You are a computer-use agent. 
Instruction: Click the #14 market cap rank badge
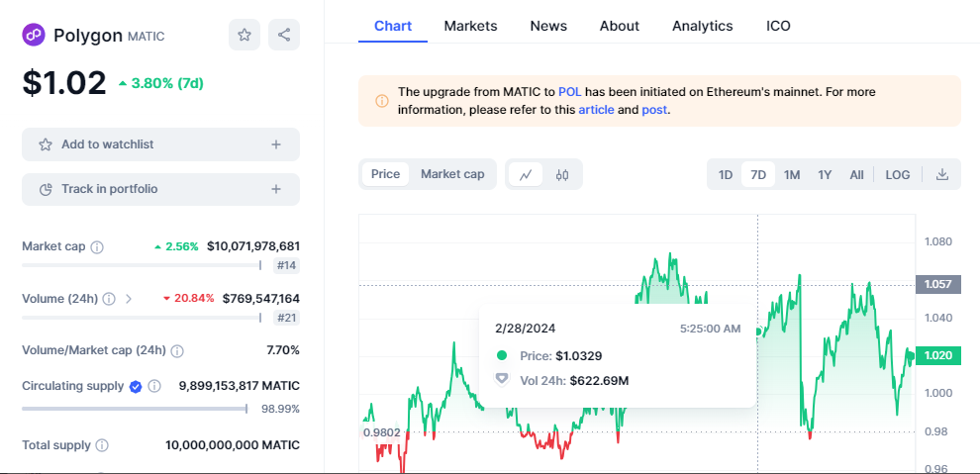[286, 266]
